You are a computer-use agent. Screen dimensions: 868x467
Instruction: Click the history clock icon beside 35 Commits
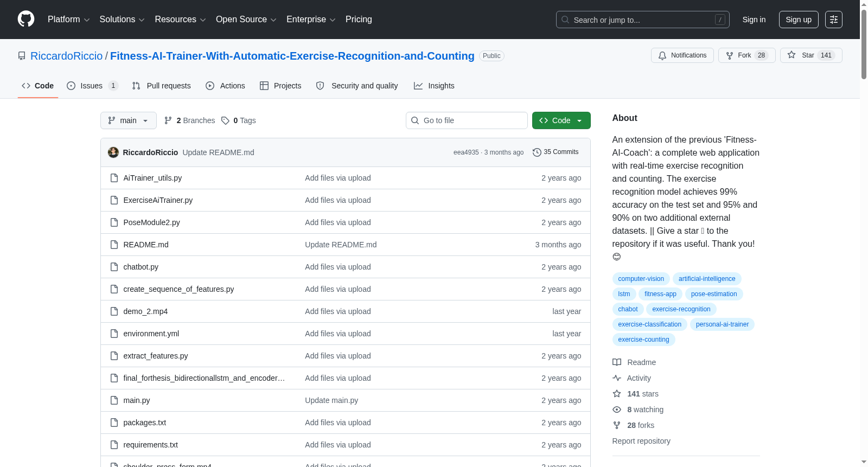[537, 152]
